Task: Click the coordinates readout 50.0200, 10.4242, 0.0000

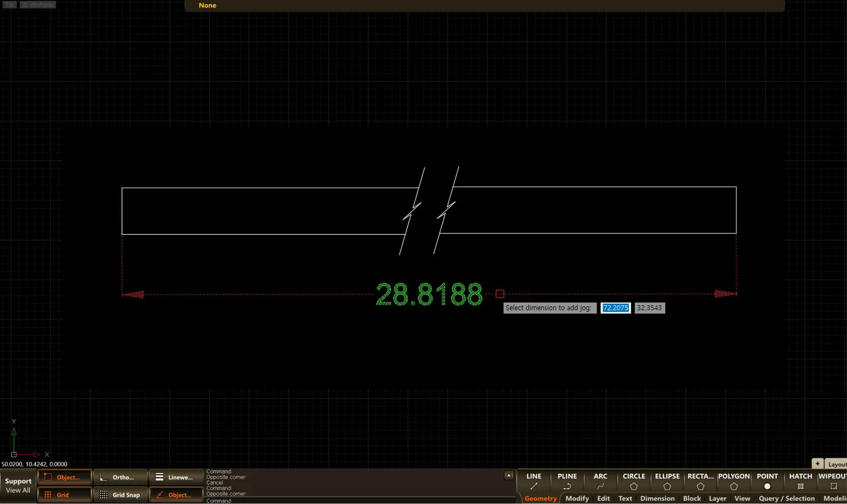Action: coord(34,464)
